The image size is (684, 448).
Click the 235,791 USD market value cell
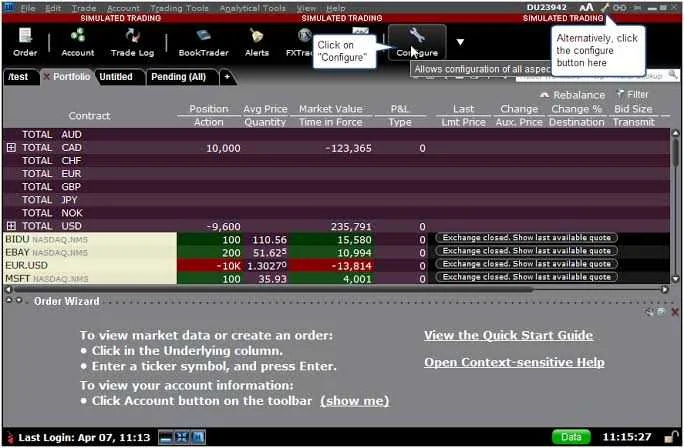pyautogui.click(x=332, y=226)
